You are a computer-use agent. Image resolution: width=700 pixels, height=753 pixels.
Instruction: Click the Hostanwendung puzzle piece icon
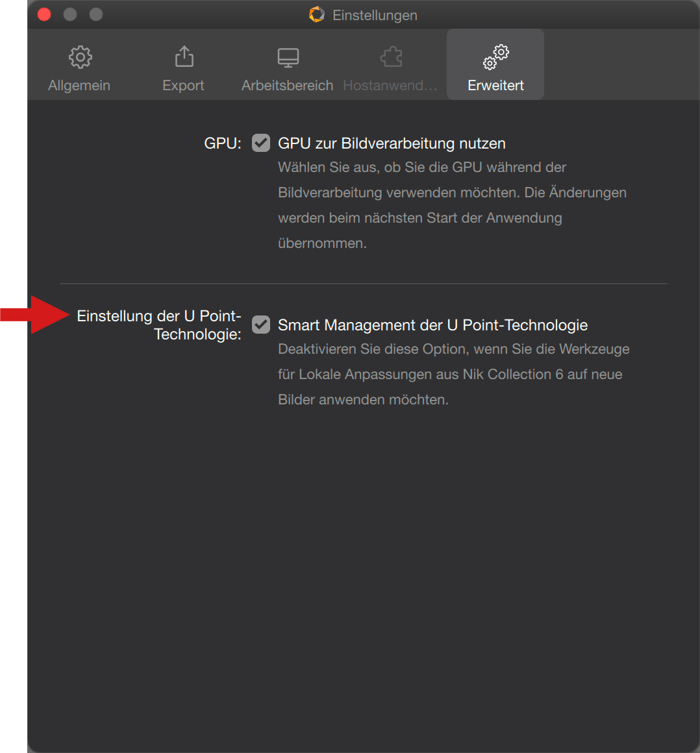[391, 56]
